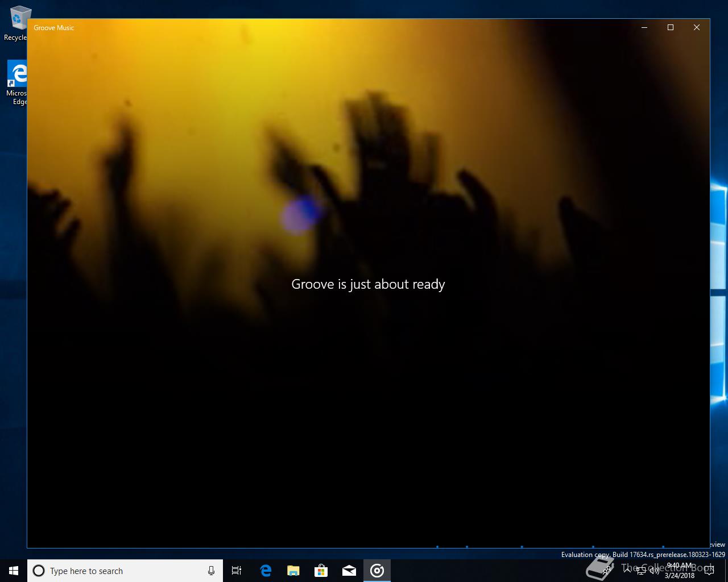The height and width of the screenshot is (582, 728).
Task: Click the taskbar clock and date
Action: [680, 571]
